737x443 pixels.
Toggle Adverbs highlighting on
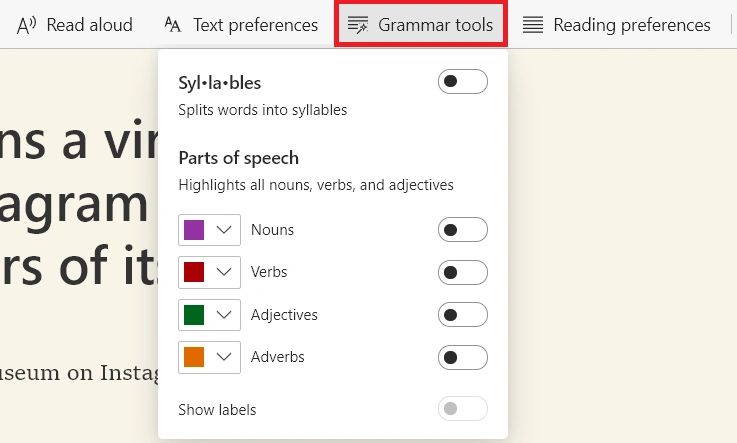462,357
